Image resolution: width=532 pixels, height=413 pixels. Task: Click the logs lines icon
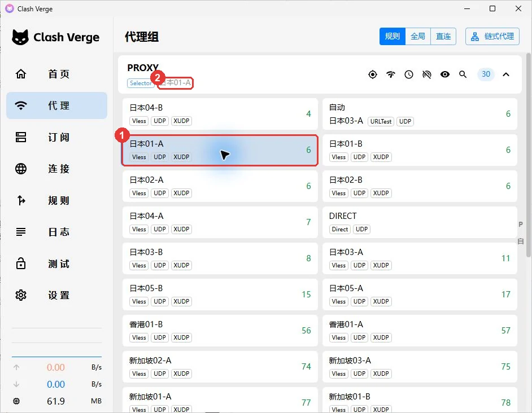point(21,232)
